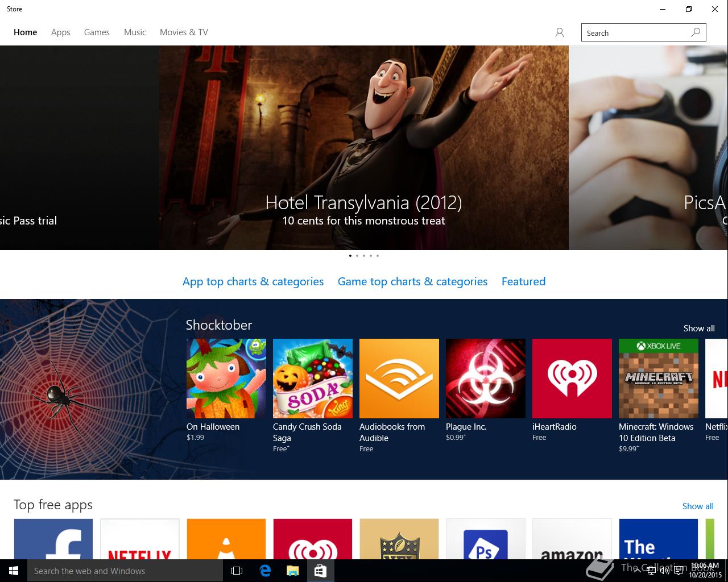Viewport: 728px width, 582px height.
Task: Launch Microsoft Edge from taskbar
Action: tap(265, 571)
